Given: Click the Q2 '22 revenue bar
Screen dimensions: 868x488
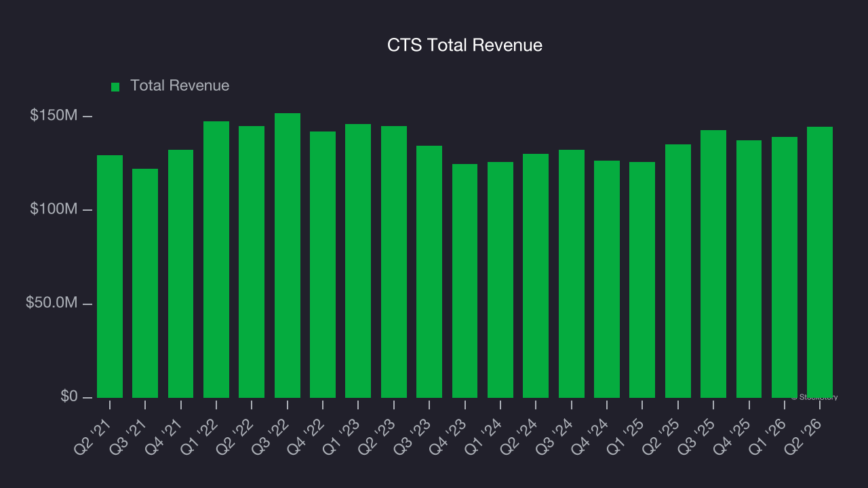Looking at the screenshot, I should [252, 262].
